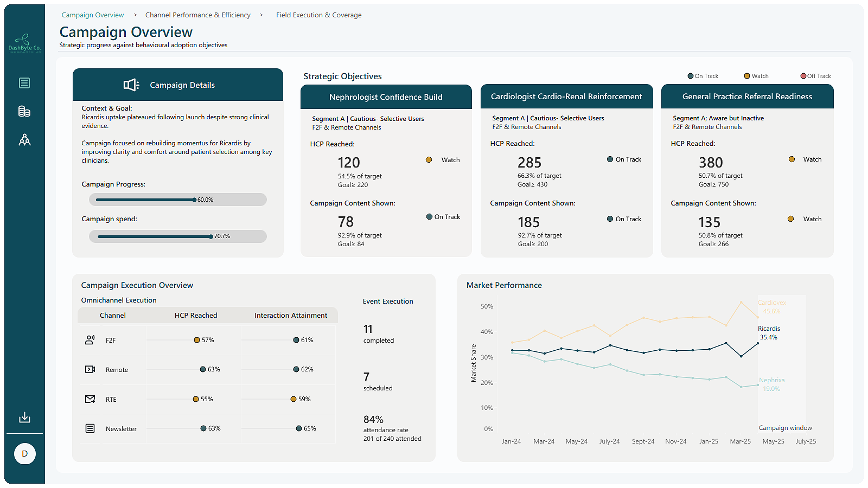Click Nephrologist content shown value 78
This screenshot has height=488, width=868.
click(x=346, y=222)
